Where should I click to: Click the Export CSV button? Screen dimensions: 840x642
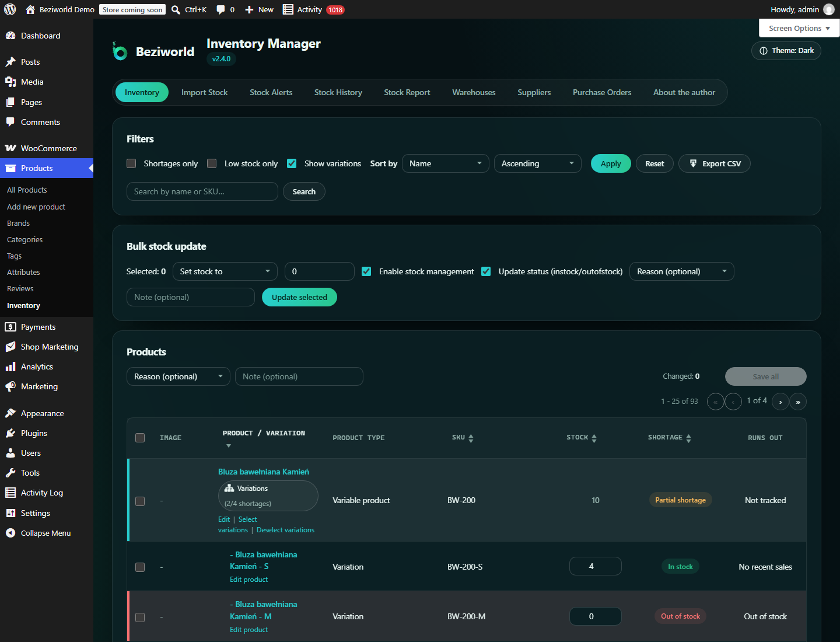point(715,163)
